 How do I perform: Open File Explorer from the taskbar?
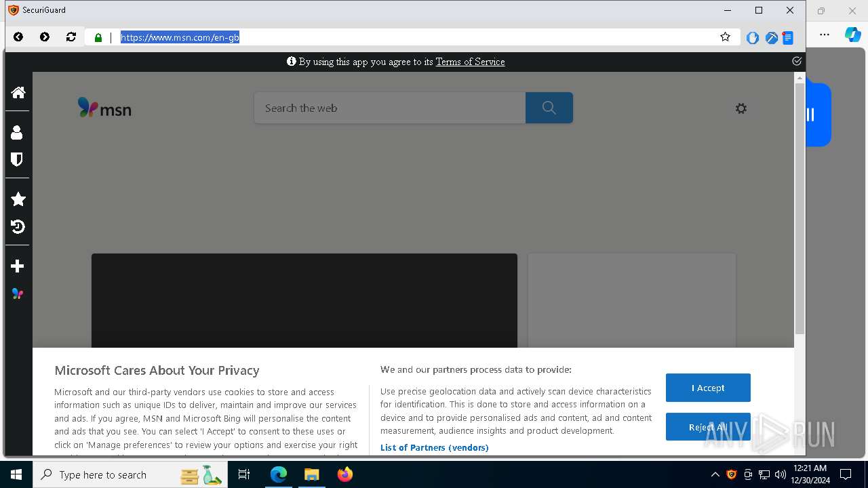click(x=311, y=474)
